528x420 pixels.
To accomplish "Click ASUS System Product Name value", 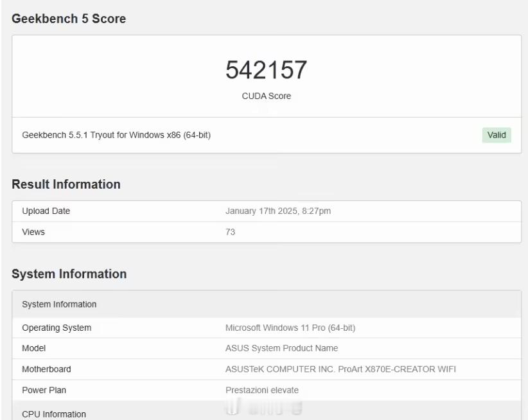I will click(x=282, y=348).
